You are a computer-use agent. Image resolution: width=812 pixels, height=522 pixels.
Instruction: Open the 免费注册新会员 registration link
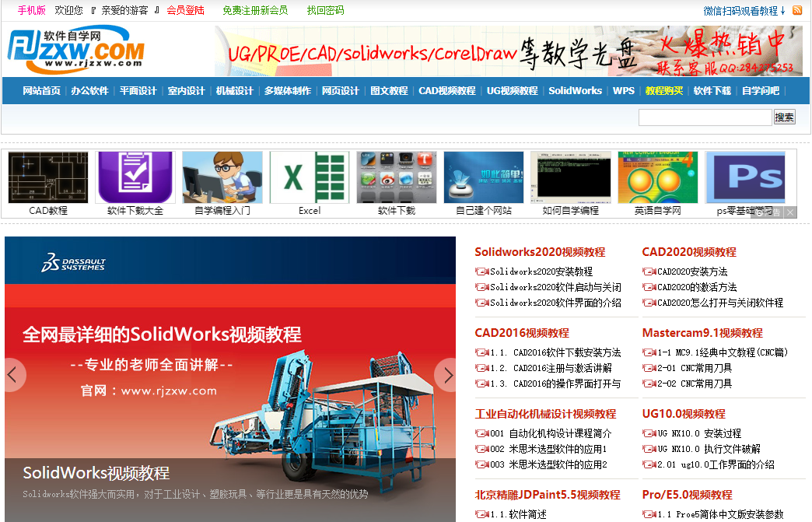click(254, 10)
